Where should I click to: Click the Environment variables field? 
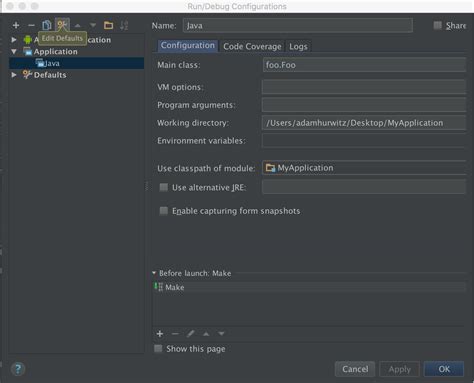tap(364, 140)
